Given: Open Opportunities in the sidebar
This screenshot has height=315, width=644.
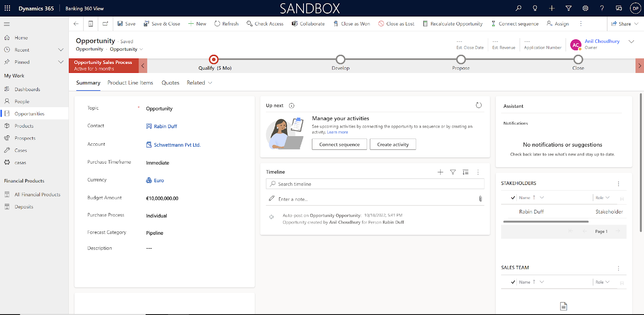Looking at the screenshot, I should tap(34, 114).
